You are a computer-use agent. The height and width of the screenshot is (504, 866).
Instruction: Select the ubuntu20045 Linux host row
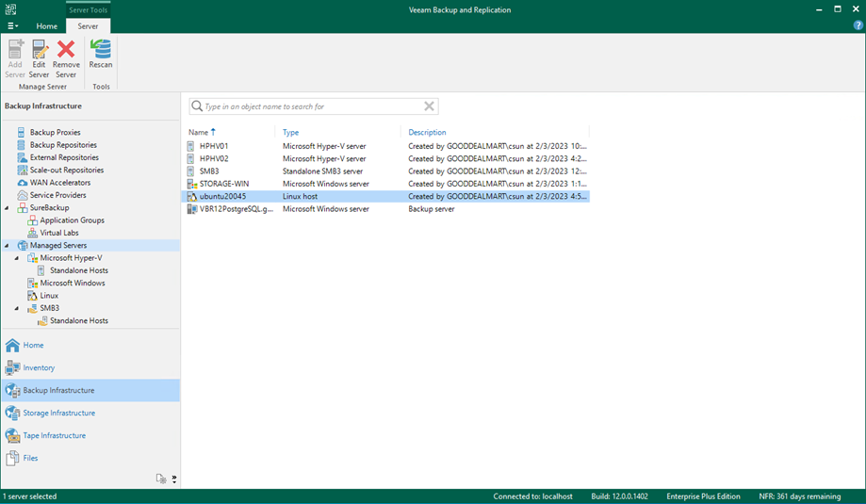coord(387,197)
